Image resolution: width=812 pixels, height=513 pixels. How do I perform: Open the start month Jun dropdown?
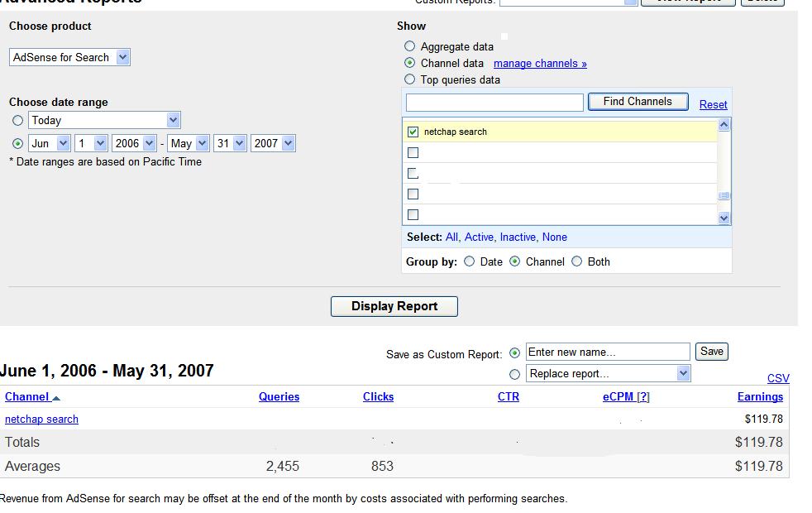point(49,143)
